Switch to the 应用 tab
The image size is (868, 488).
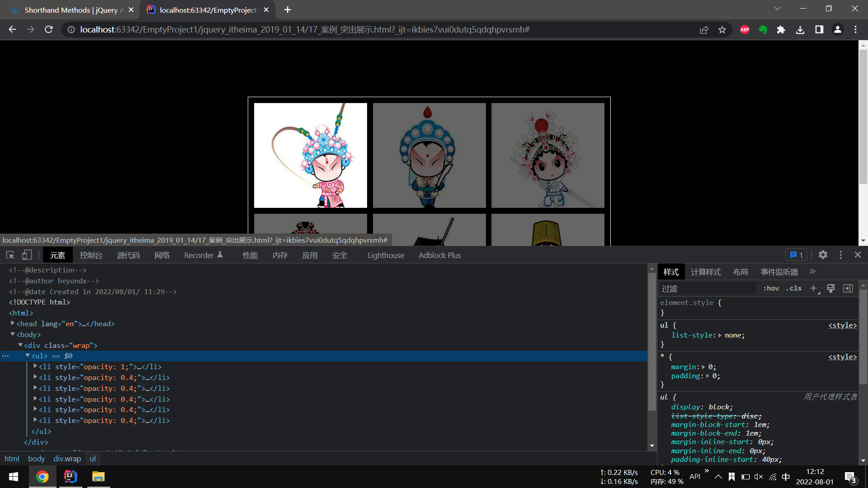[x=310, y=255]
